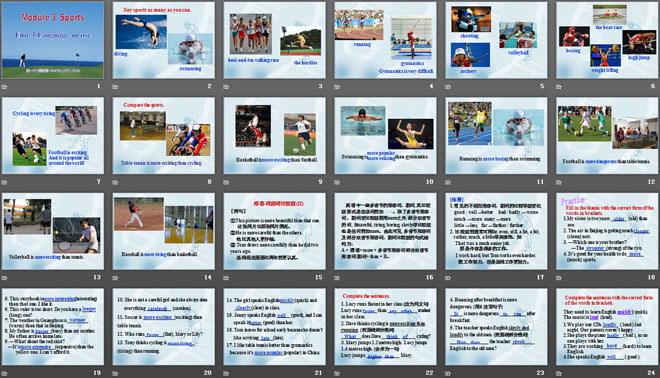
Task: Click the animation star icon under slide 18
Action: pyautogui.click(x=559, y=278)
